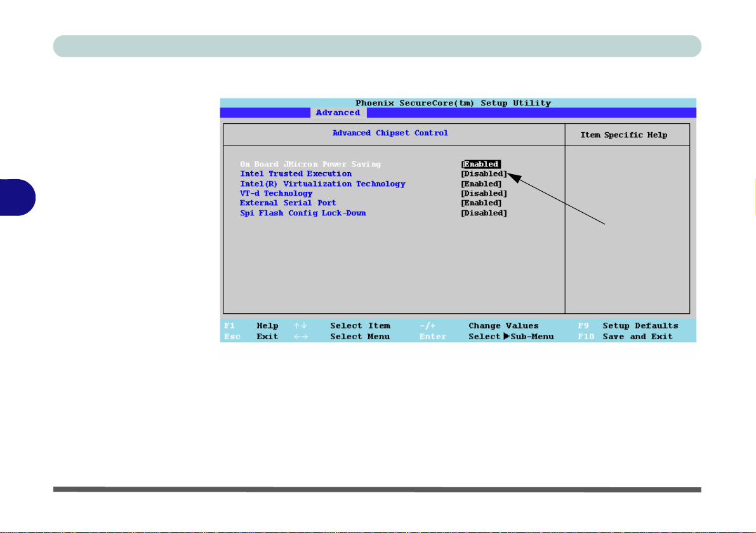This screenshot has height=533, width=756.
Task: Click the Advanced Chipset Control heading
Action: pyautogui.click(x=390, y=133)
